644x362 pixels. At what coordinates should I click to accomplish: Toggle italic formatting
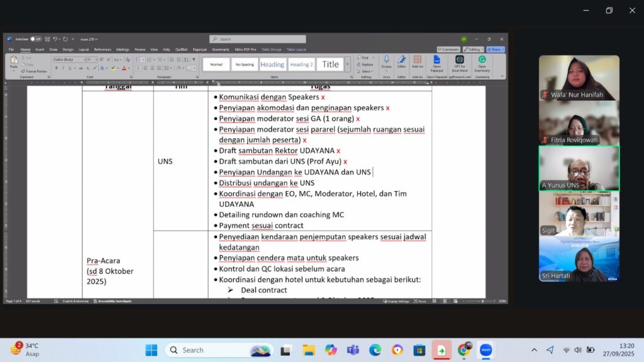pos(63,68)
